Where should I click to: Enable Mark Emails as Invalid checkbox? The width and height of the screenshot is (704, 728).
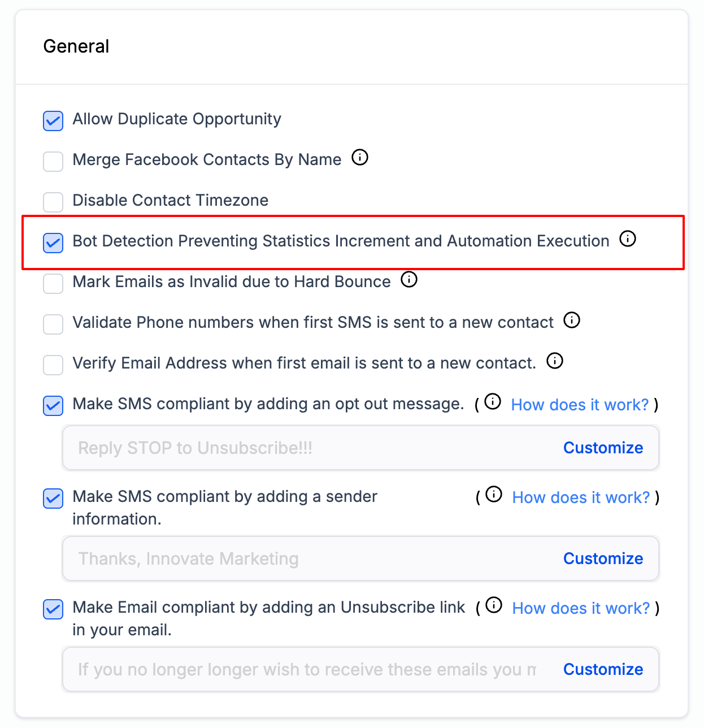pos(53,283)
